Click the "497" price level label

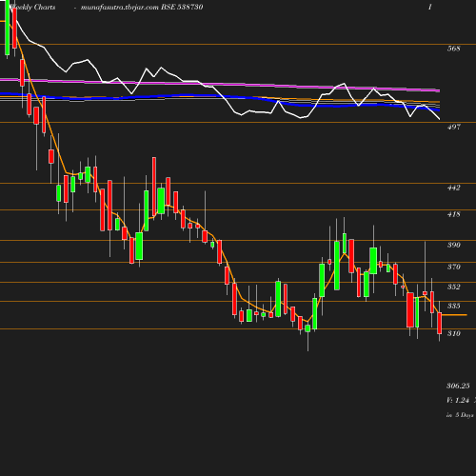pos(453,127)
